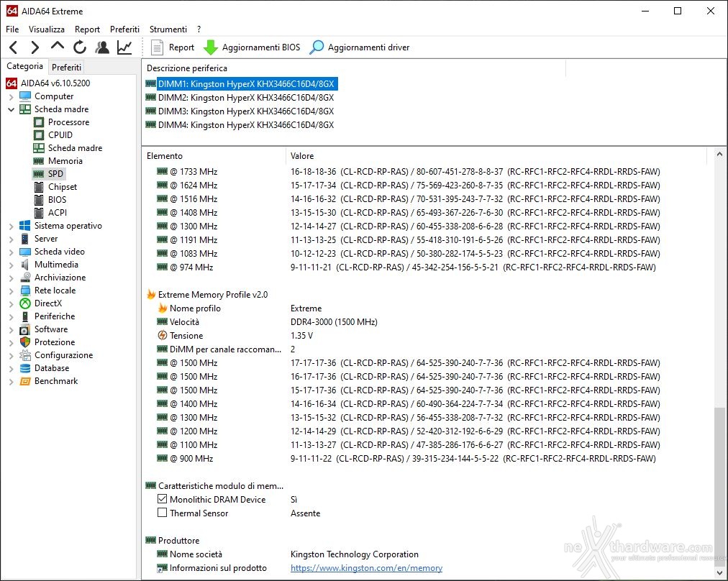This screenshot has width=728, height=581.
Task: Click the DirectX Xbox icon
Action: [x=25, y=303]
